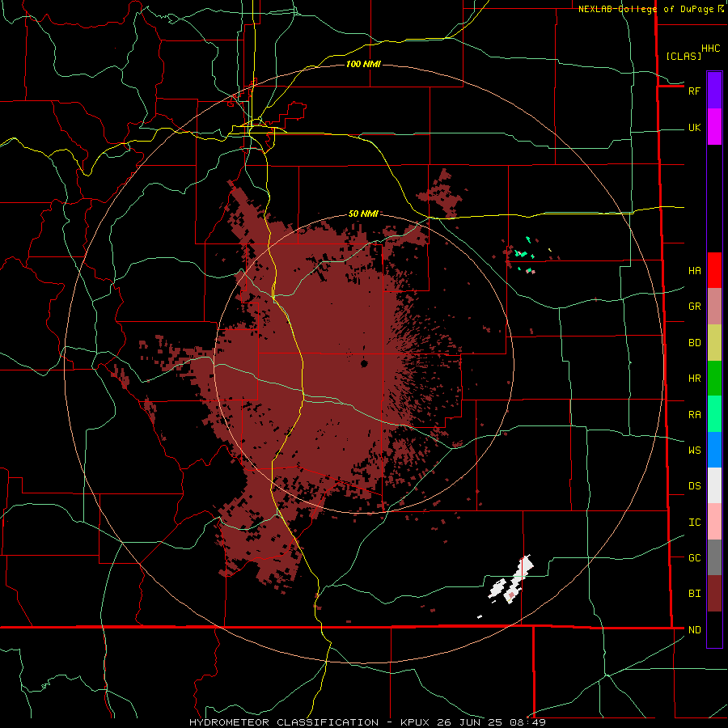Screen dimensions: 728x728
Task: Click the magenta UK color swatch
Action: tap(714, 127)
